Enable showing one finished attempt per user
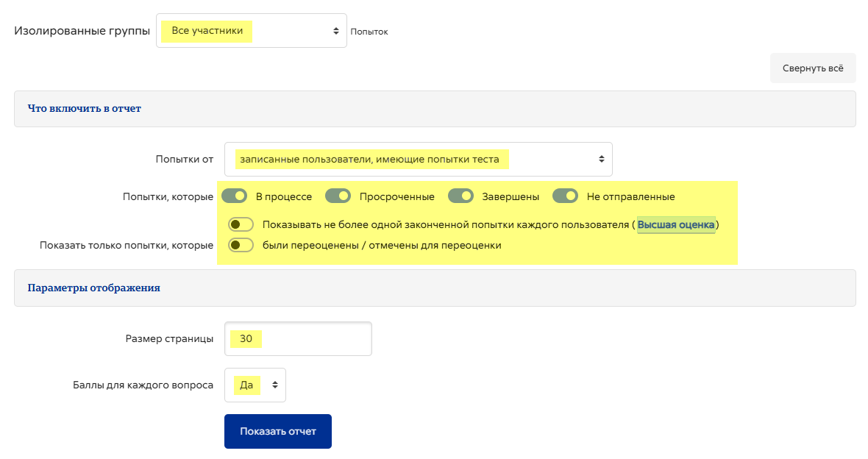 point(241,224)
